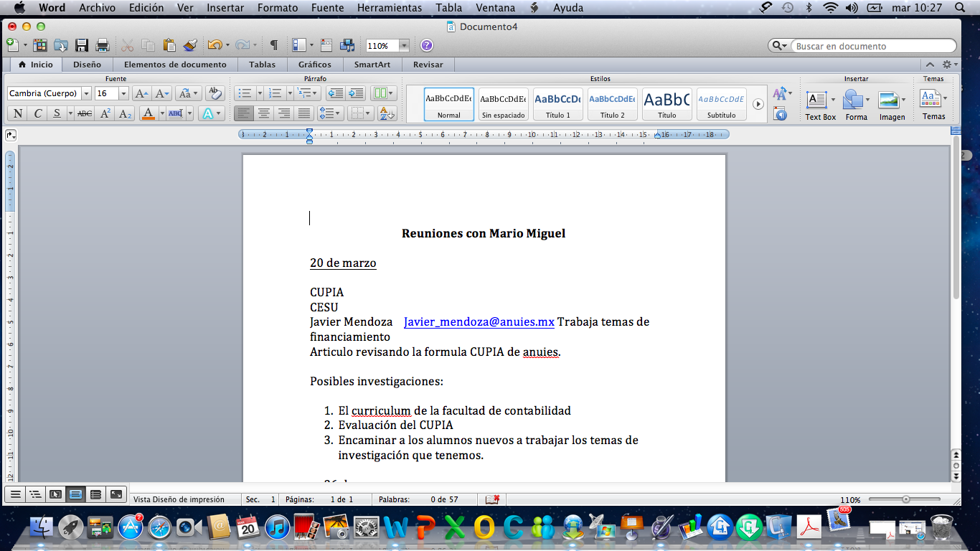Viewport: 980px width, 551px height.
Task: Open the 110% zoom dropdown in toolbar
Action: (404, 45)
